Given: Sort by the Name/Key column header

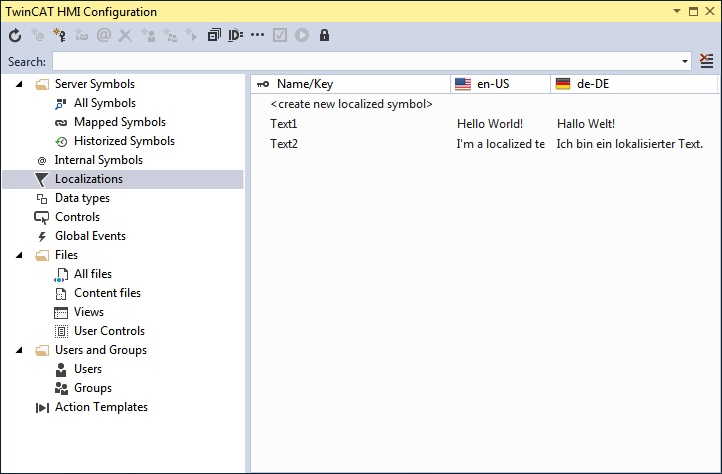Looking at the screenshot, I should [351, 84].
